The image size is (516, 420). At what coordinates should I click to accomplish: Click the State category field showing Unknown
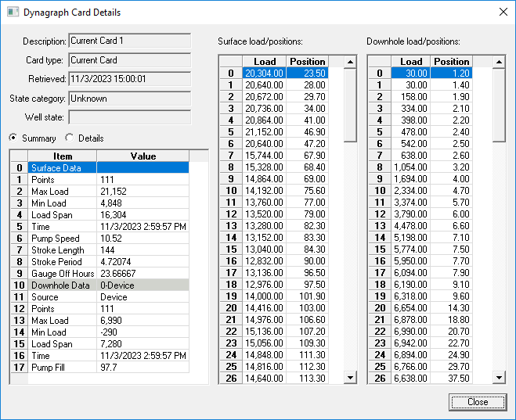click(x=130, y=99)
